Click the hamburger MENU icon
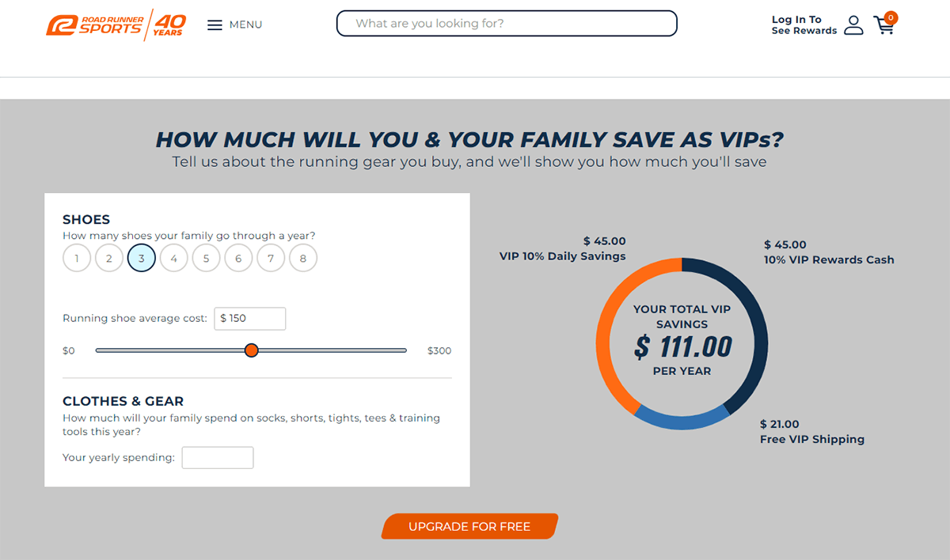950x560 pixels. [215, 25]
